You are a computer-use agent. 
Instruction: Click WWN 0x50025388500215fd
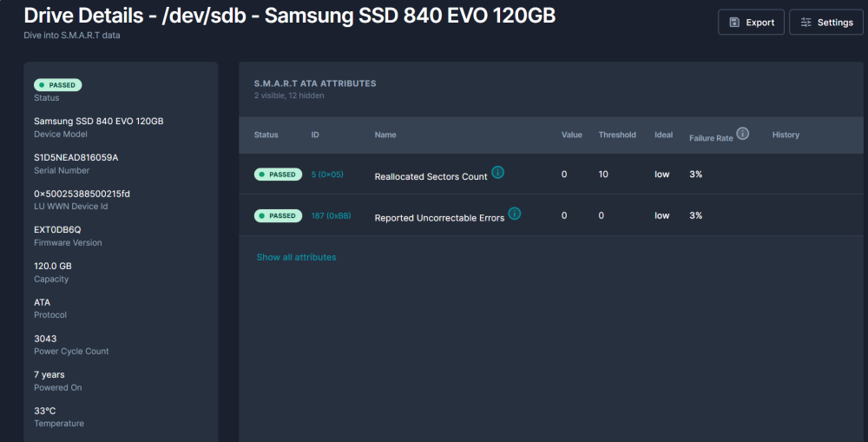[x=82, y=194]
